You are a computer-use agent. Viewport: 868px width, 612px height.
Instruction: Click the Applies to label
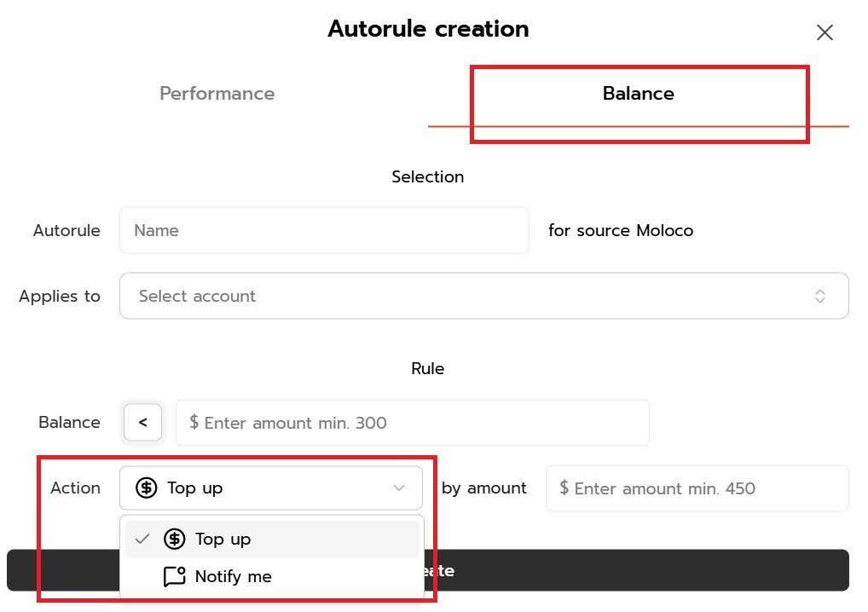click(x=60, y=296)
